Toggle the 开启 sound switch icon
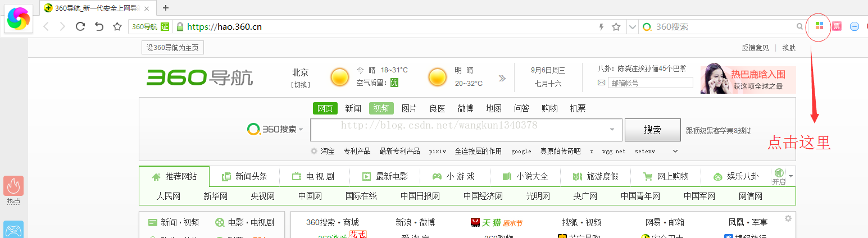 tap(779, 176)
